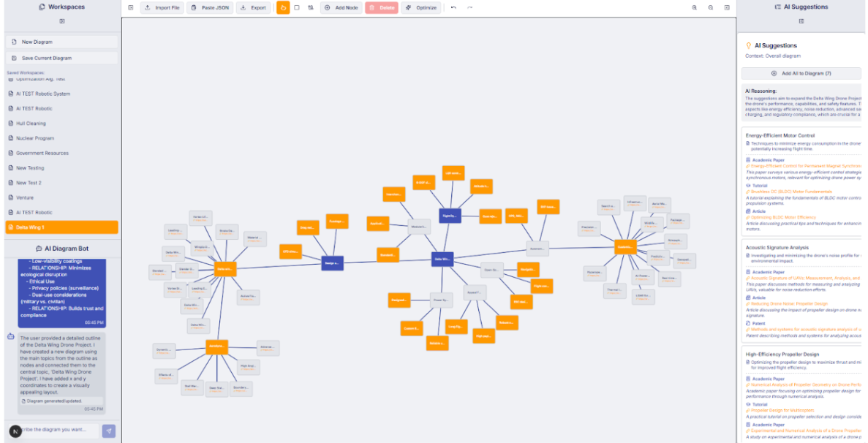Zoom in using the magnifier icon

694,7
